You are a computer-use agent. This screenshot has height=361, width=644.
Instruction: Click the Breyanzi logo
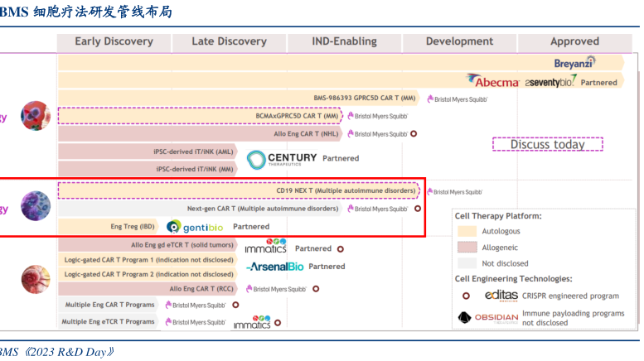575,62
